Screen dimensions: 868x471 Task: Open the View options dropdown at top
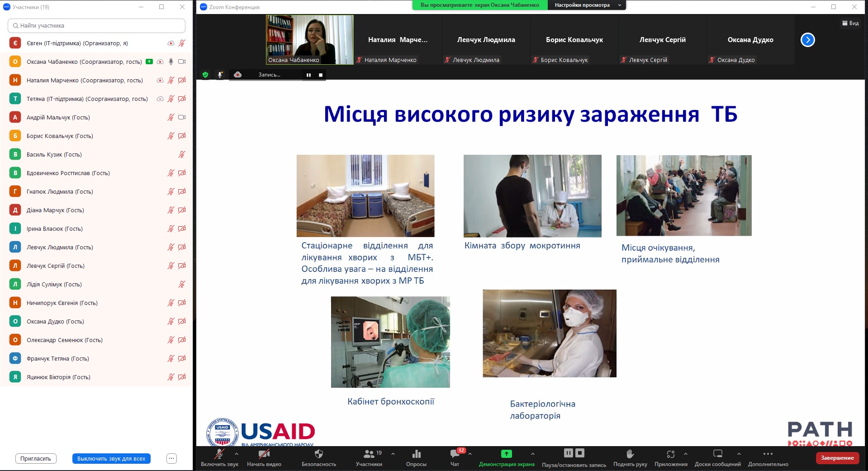pos(587,5)
